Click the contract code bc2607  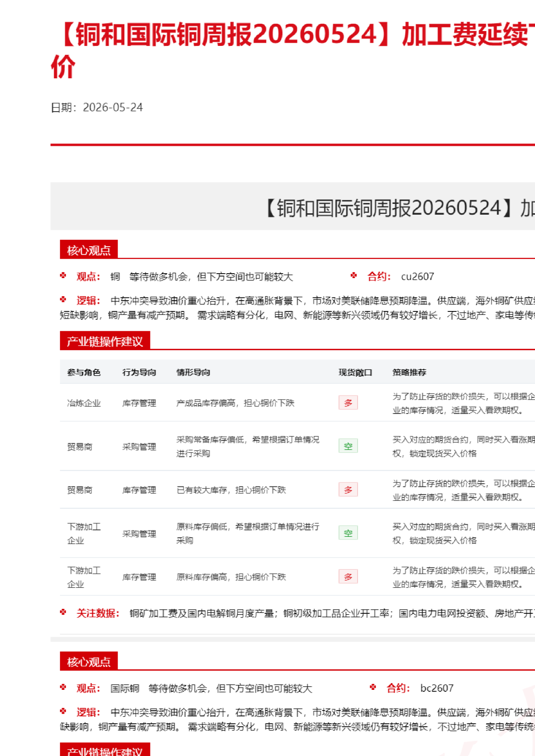437,688
